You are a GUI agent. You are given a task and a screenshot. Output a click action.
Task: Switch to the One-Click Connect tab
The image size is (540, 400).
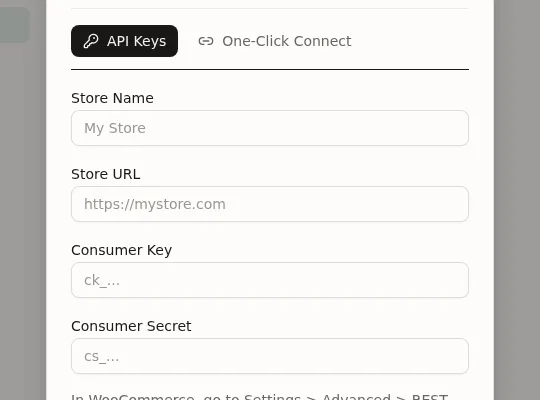click(275, 41)
